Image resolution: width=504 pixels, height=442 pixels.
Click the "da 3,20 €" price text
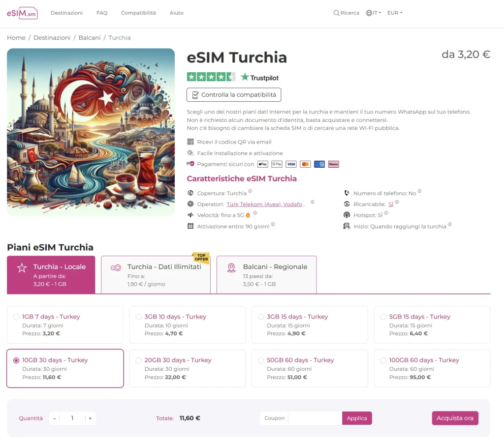[x=466, y=55]
